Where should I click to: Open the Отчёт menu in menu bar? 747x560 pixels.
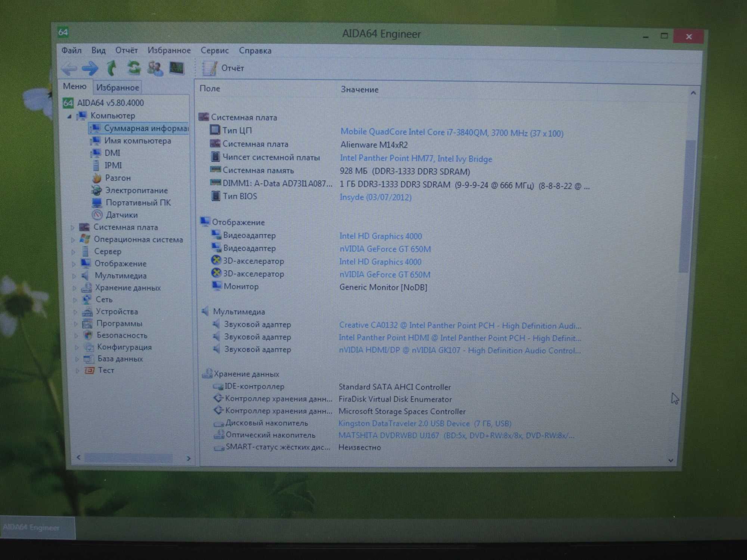[x=126, y=50]
